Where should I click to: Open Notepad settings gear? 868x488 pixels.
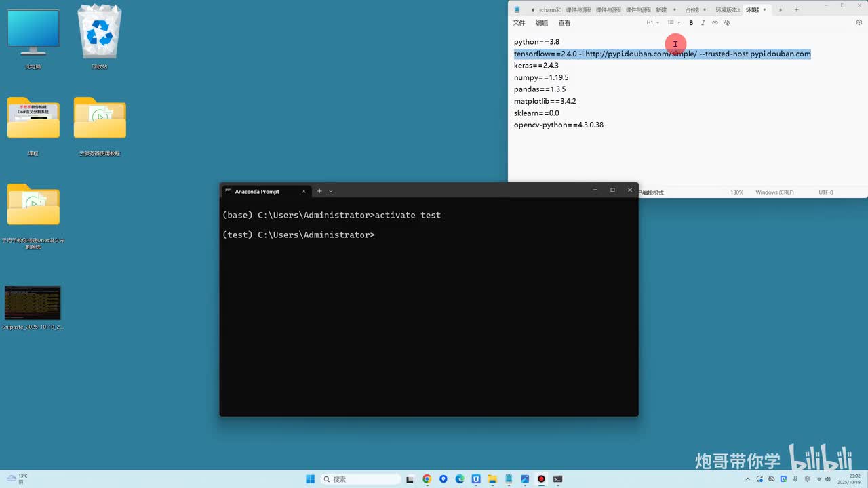click(x=859, y=23)
